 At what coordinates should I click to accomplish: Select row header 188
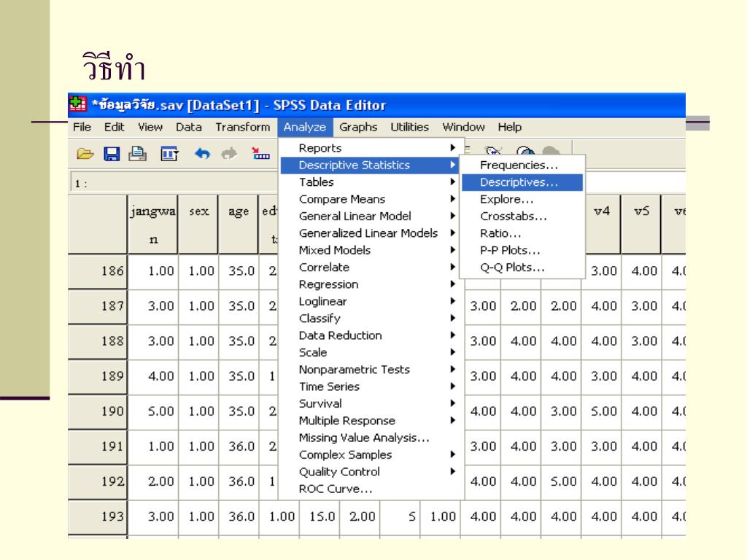point(98,341)
